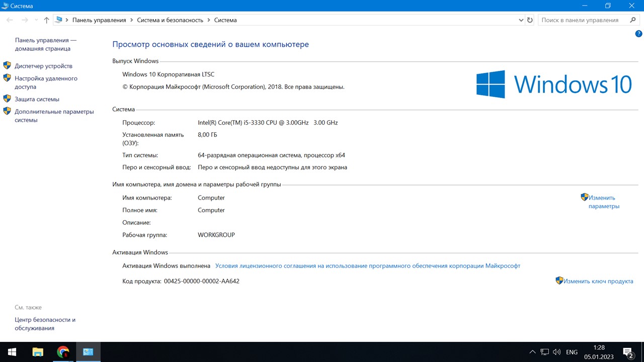Open the recent locations dropdown arrow
644x362 pixels.
(x=36, y=20)
